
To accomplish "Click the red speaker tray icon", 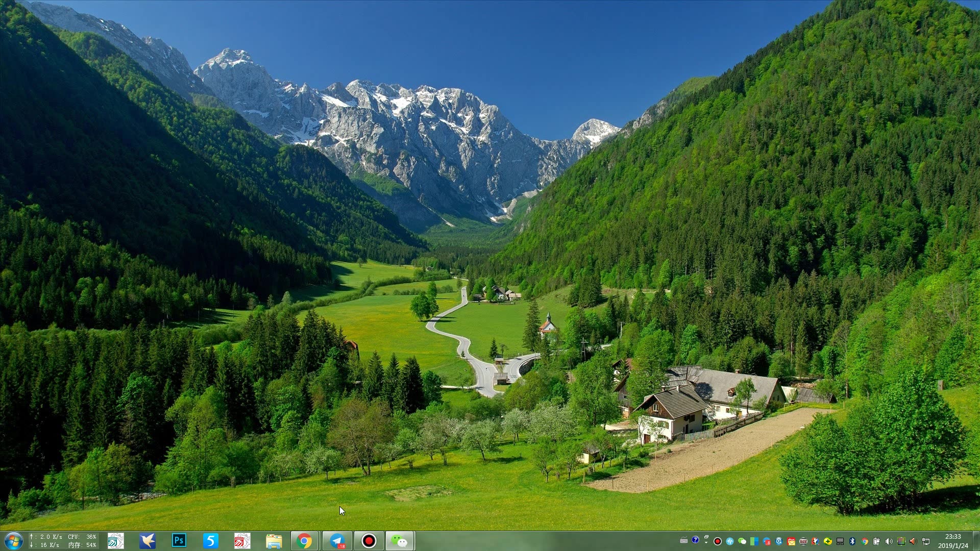I will coord(913,541).
